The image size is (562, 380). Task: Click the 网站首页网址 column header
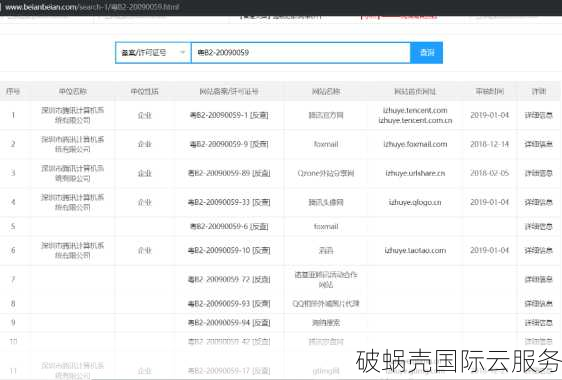pos(415,91)
